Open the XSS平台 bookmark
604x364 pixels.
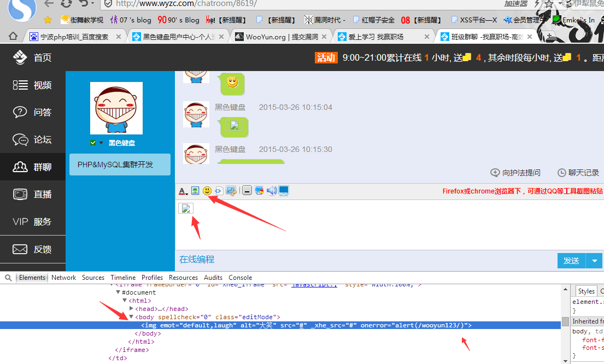[474, 20]
